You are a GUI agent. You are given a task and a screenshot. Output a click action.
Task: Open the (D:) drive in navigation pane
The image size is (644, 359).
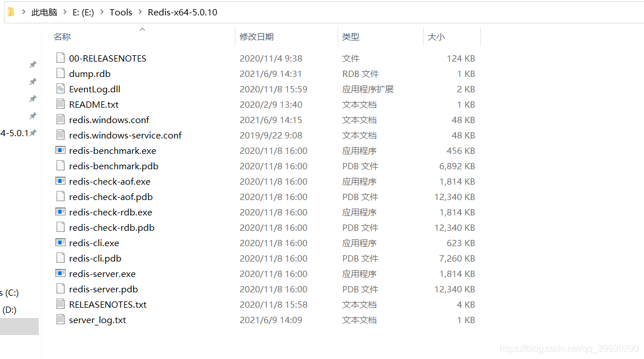[10, 310]
